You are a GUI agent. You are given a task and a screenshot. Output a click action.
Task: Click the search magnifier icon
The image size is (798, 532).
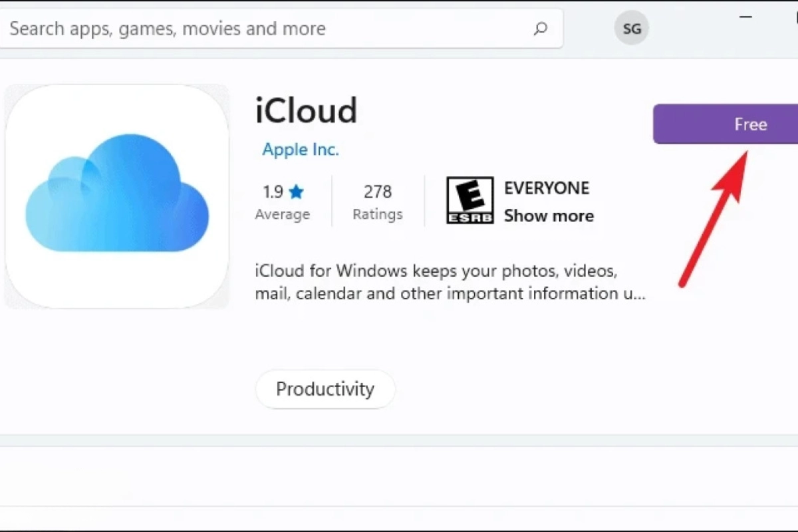pyautogui.click(x=541, y=29)
